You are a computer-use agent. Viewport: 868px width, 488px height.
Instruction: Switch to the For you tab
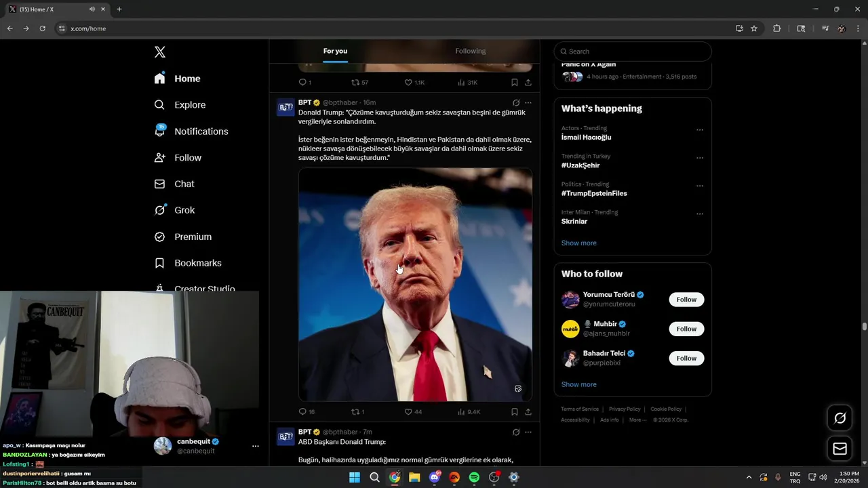335,51
